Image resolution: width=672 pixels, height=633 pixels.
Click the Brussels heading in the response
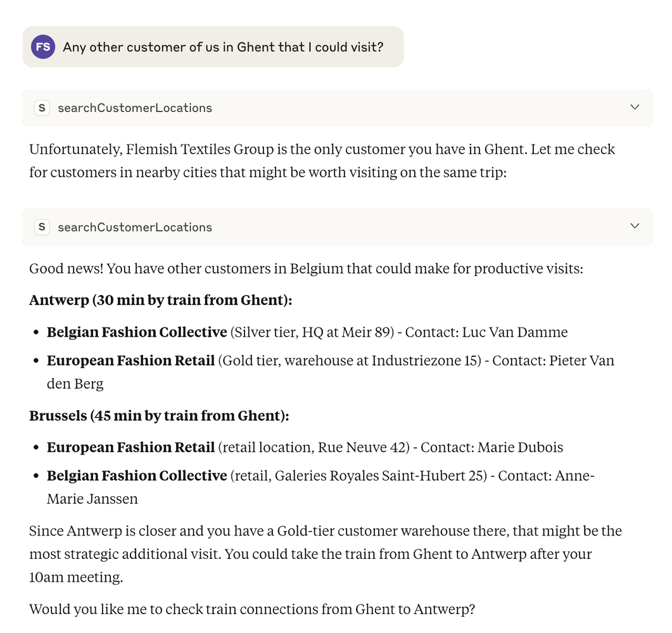(161, 415)
